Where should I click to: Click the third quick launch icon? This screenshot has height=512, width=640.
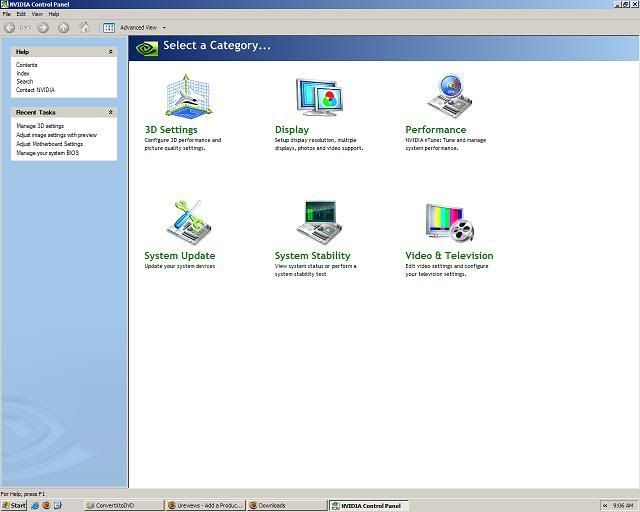(58, 505)
